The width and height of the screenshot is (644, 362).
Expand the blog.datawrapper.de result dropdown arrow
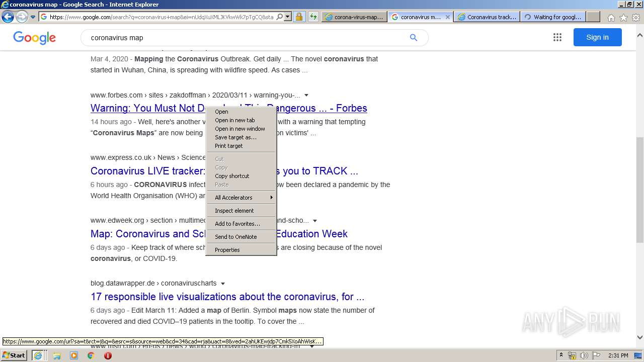point(223,284)
